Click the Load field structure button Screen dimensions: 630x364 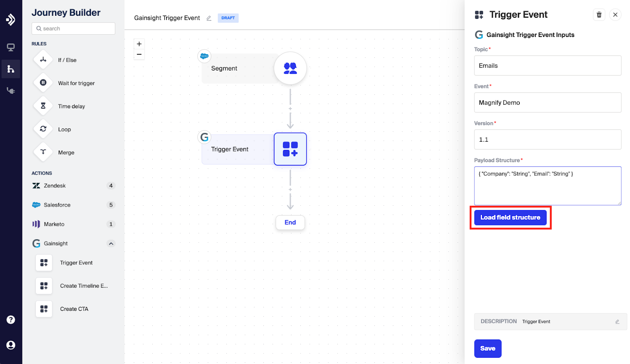(510, 218)
